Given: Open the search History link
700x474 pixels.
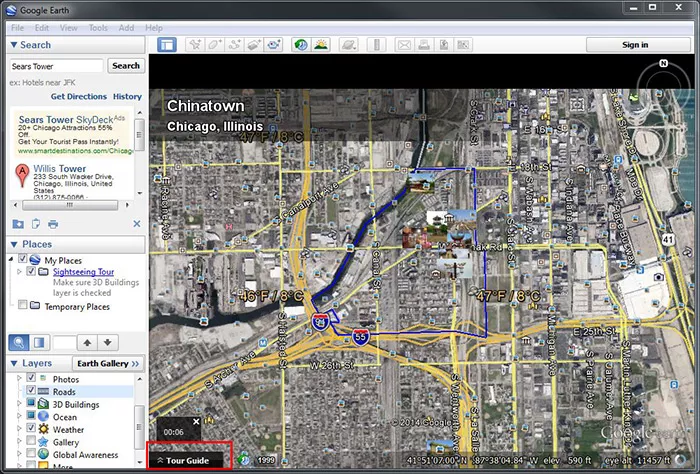Looking at the screenshot, I should [x=127, y=96].
